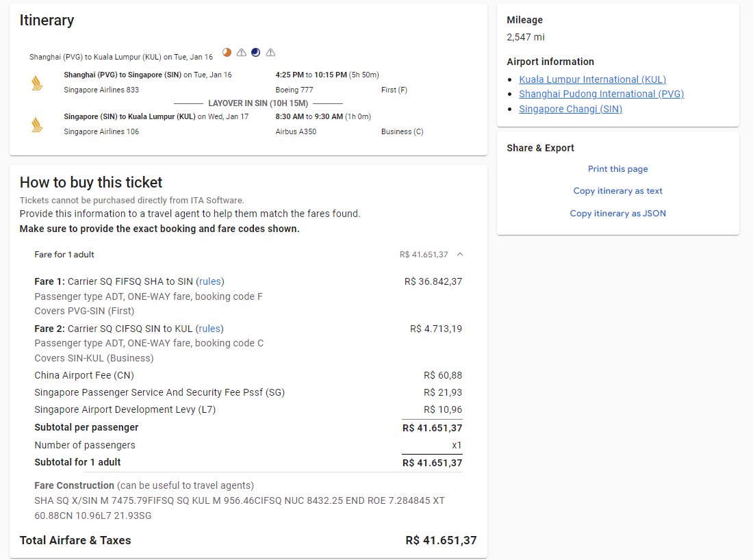Open Singapore Changi (SIN) airport link
The width and height of the screenshot is (753, 560).
[x=570, y=109]
